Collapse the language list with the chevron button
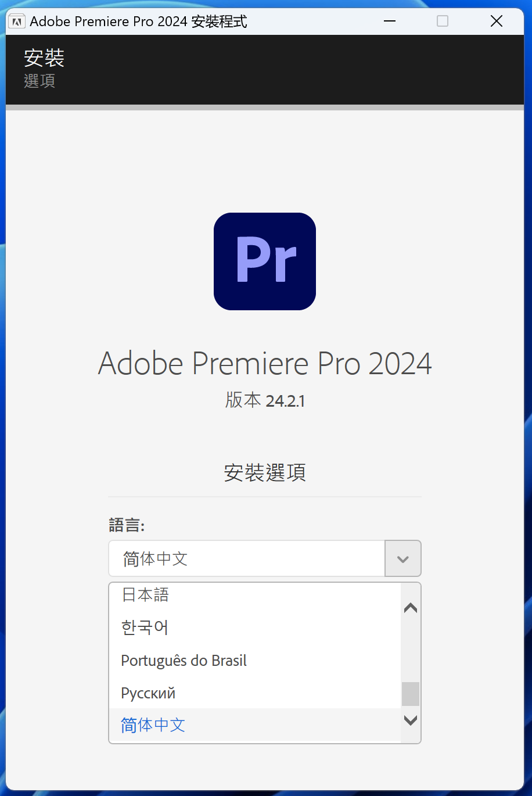The width and height of the screenshot is (532, 796). pos(402,559)
